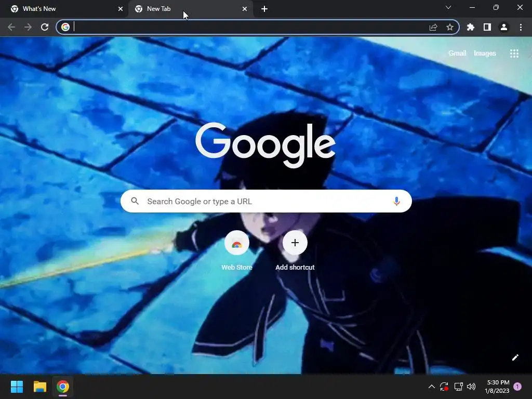Screen dimensions: 532x399
Task: Open Chrome's three-dot menu
Action: [x=521, y=27]
